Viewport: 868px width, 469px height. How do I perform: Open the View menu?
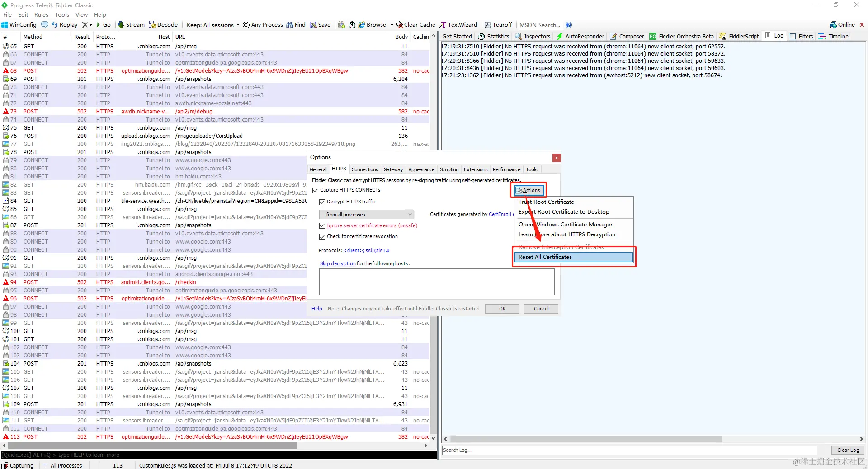pos(81,14)
